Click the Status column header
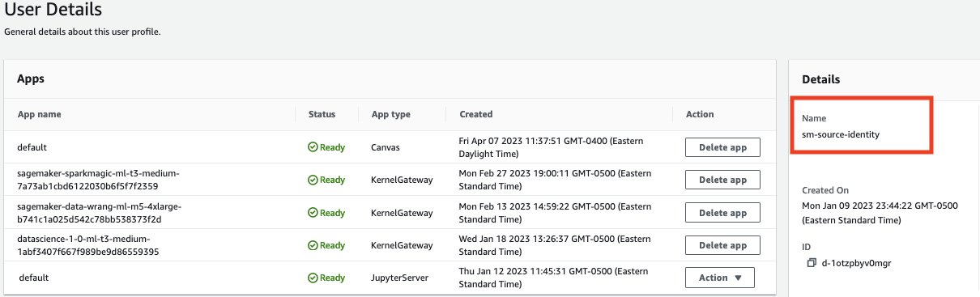Viewport: 980px width, 297px height. pyautogui.click(x=322, y=114)
